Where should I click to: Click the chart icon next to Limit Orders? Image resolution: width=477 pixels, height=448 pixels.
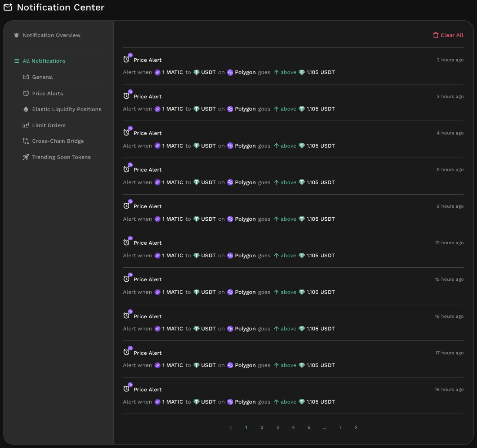pyautogui.click(x=26, y=125)
